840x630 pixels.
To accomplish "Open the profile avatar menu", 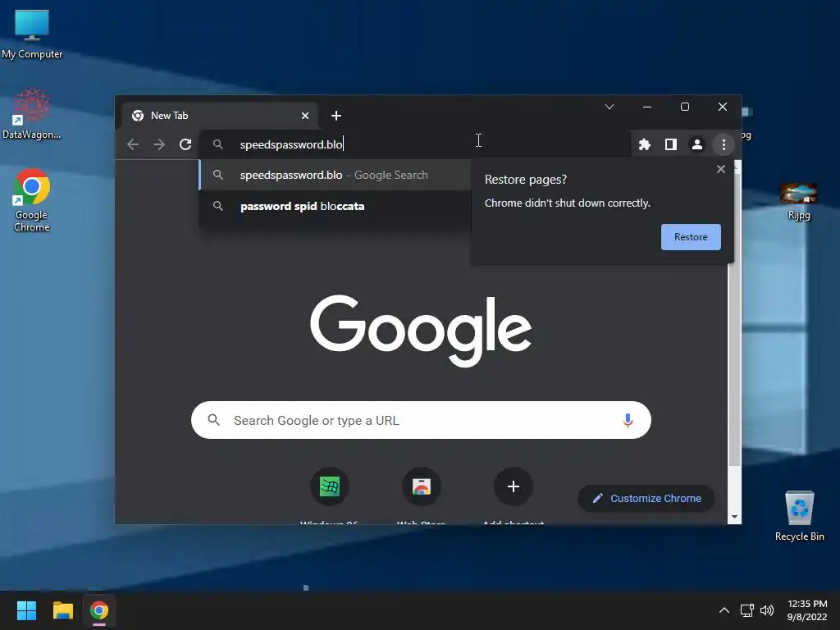I will (x=697, y=144).
